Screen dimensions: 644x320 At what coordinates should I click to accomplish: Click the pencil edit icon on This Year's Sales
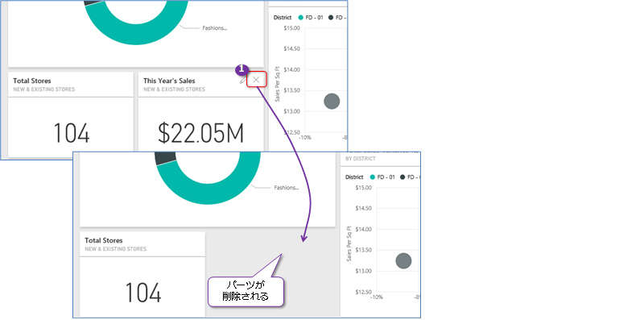[x=242, y=81]
